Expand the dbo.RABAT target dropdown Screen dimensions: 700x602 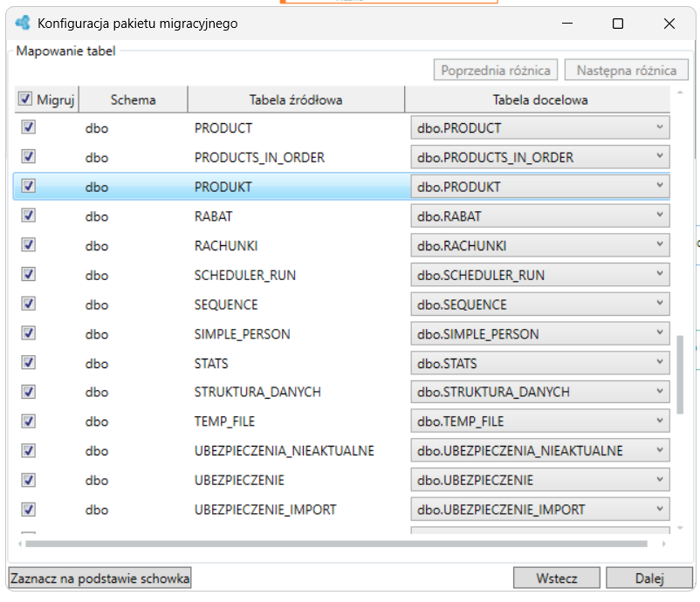[540, 216]
